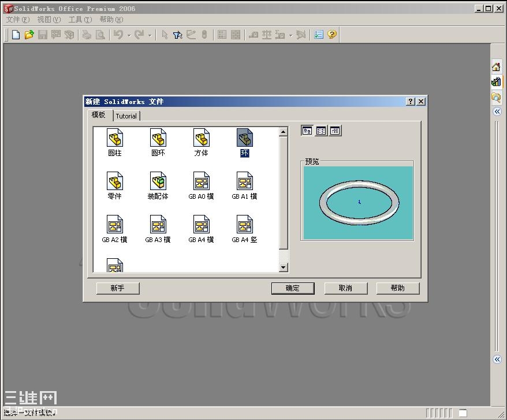This screenshot has width=507, height=420.
Task: Open the Undo history dropdown arrow
Action: pos(129,35)
